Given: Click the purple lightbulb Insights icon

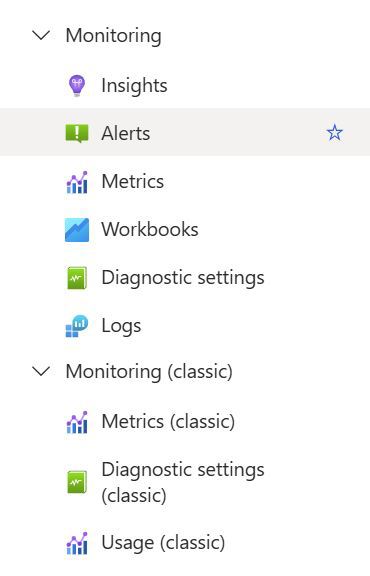Looking at the screenshot, I should point(77,85).
